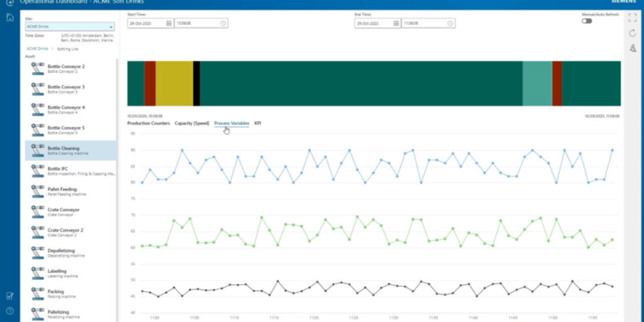Viewport: 644px width, 322px height.
Task: Follow the ACME Drinks breadcrumb link
Action: click(x=38, y=49)
